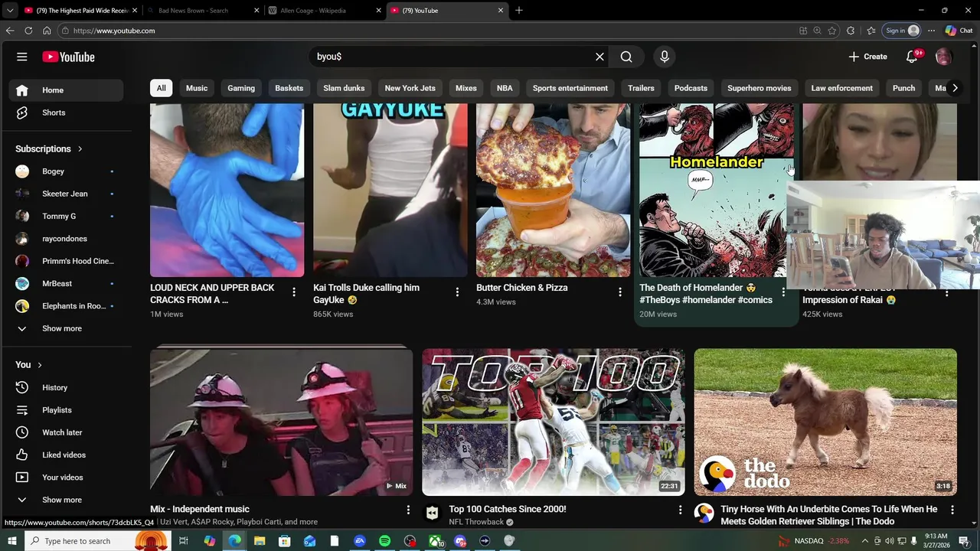Select the Sports entertainment chip
The height and width of the screenshot is (551, 980).
click(x=570, y=88)
